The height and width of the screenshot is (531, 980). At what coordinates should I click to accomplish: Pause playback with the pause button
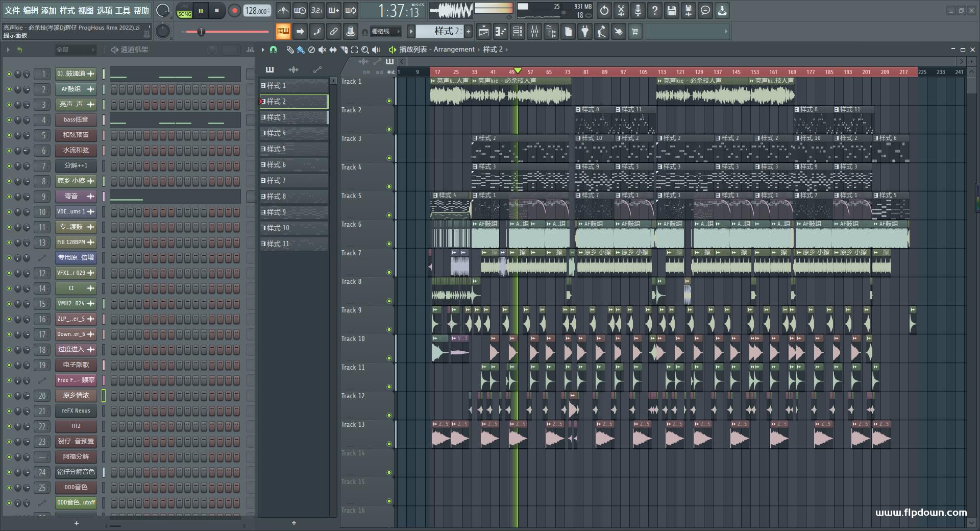coord(201,11)
